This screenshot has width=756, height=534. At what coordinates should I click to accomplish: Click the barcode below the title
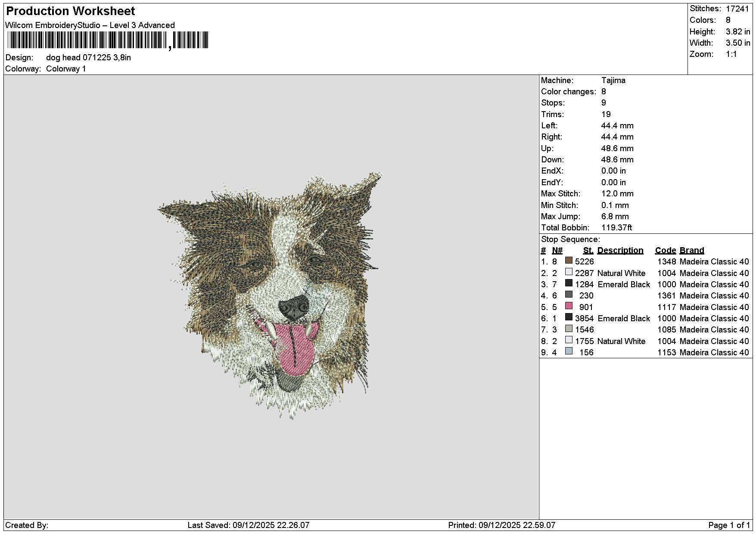108,40
